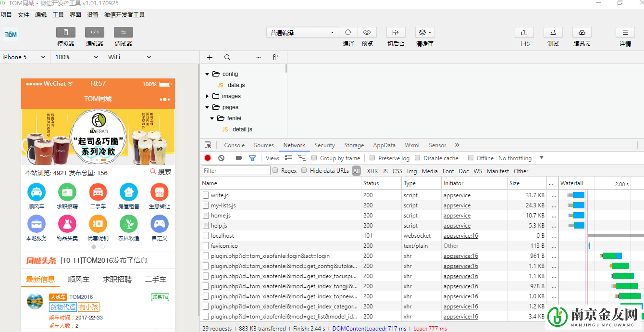The image size is (644, 332).
Task: Click the network Filter text field
Action: pos(236,171)
